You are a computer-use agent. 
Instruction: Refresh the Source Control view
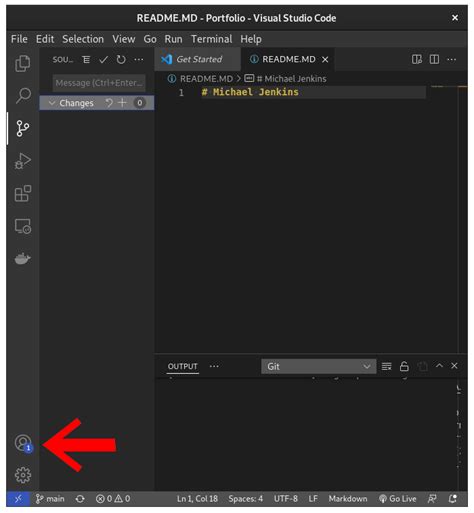[x=121, y=60]
